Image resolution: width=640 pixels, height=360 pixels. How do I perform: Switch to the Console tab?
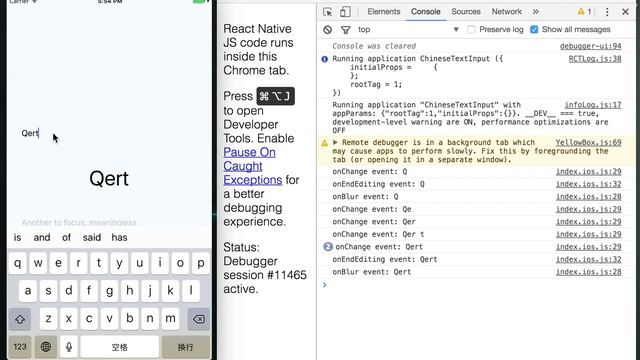[x=425, y=12]
